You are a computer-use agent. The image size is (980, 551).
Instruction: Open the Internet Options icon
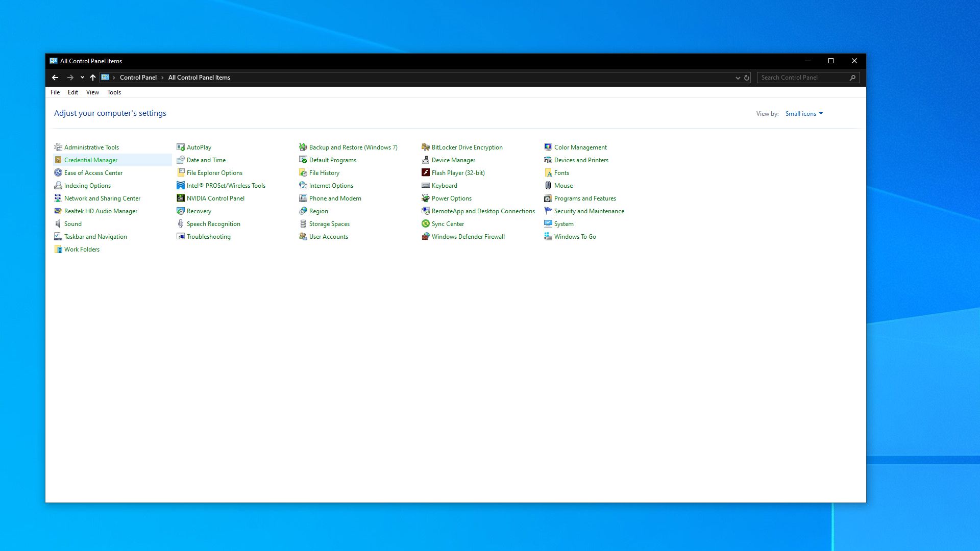[x=303, y=185]
